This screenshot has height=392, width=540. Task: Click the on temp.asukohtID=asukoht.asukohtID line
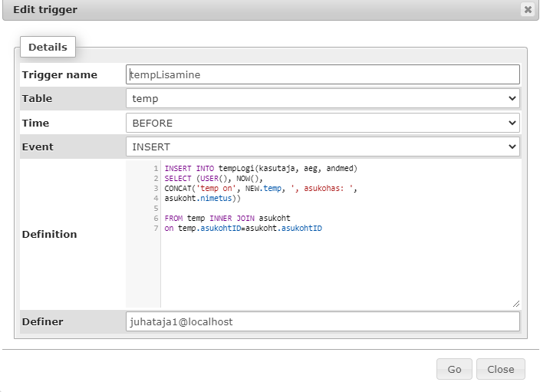pos(243,228)
